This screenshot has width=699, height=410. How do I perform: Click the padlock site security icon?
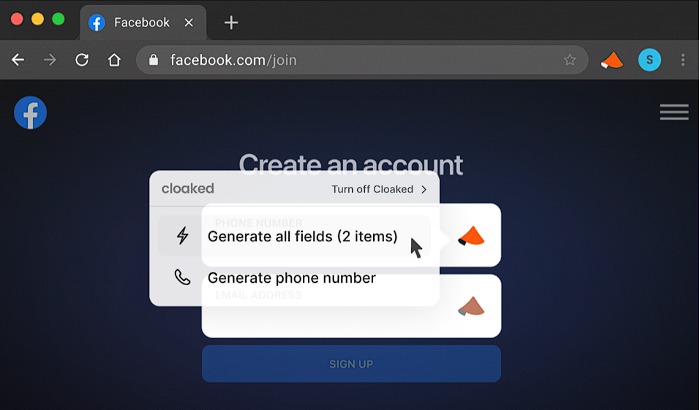[x=154, y=60]
